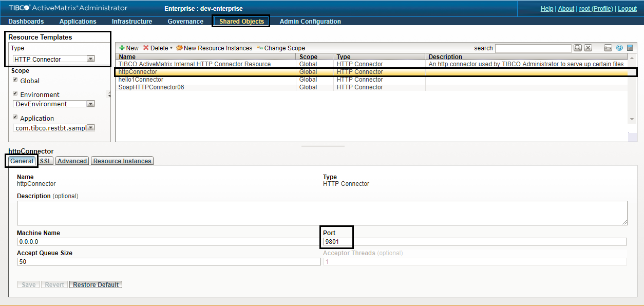Viewport: 644px width, 306px height.
Task: Click the search magnifier icon
Action: pos(578,48)
